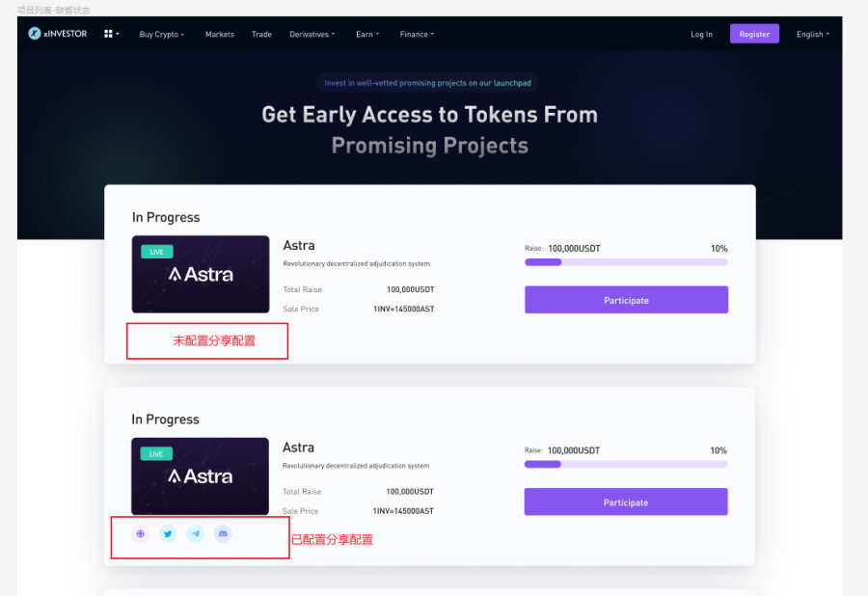This screenshot has height=596, width=868.
Task: Expand the Buy Crypto dropdown
Action: coord(162,35)
